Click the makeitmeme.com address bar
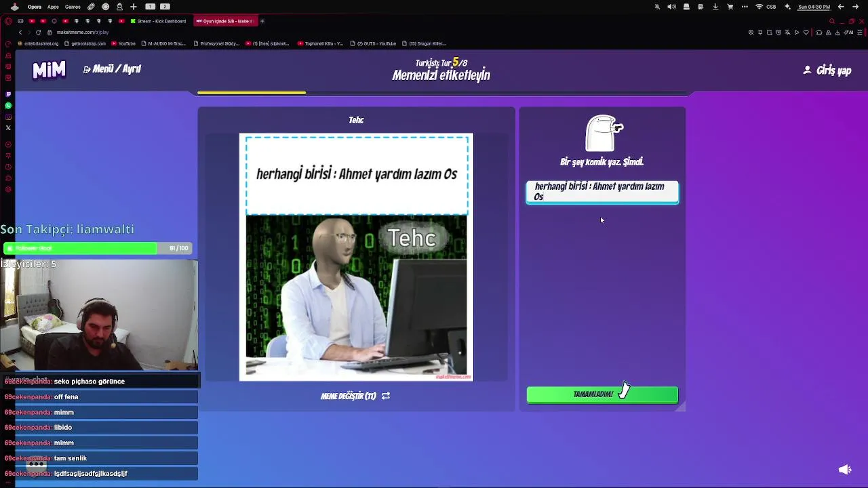The width and height of the screenshot is (868, 488). [83, 33]
